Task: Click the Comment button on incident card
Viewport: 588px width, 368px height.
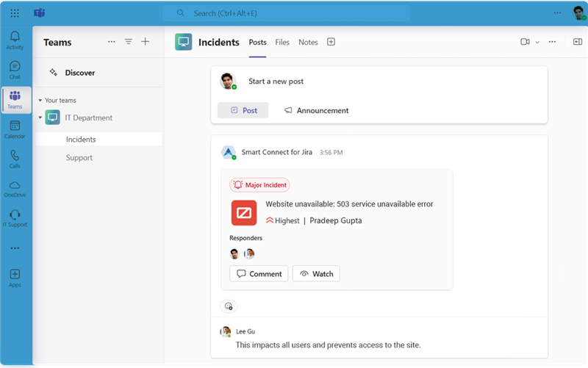Action: tap(259, 273)
